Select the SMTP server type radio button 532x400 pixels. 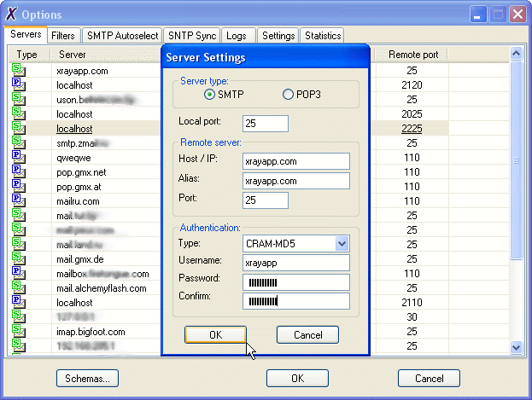click(x=209, y=95)
